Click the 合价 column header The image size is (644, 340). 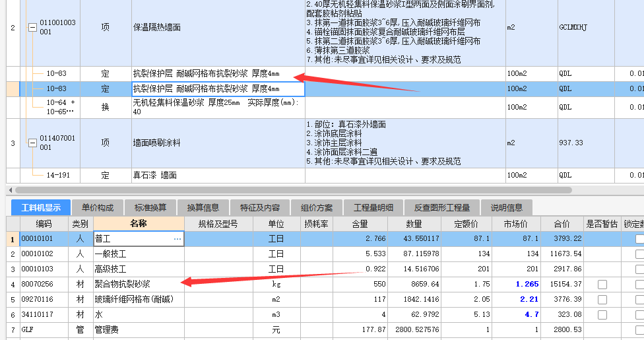pos(562,224)
